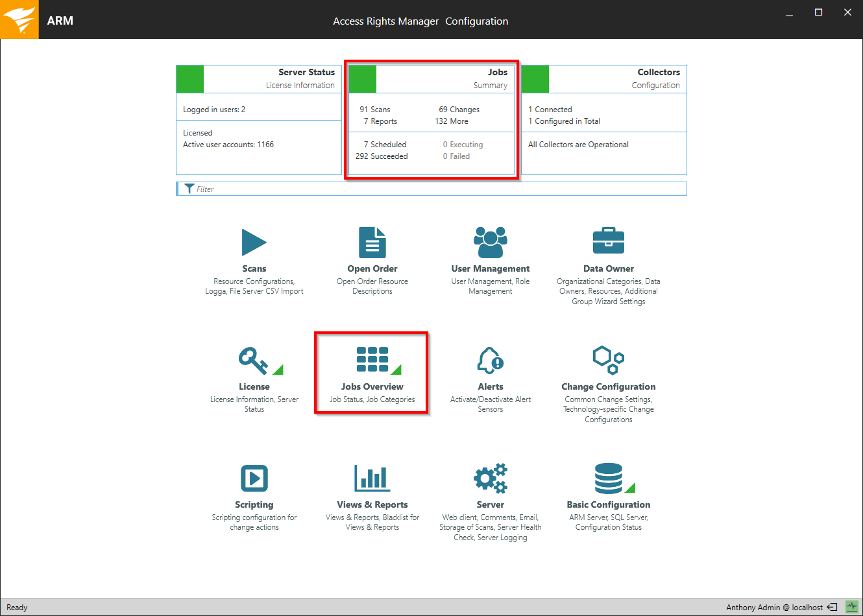
Task: Click the 0 Failed jobs link
Action: pos(456,156)
